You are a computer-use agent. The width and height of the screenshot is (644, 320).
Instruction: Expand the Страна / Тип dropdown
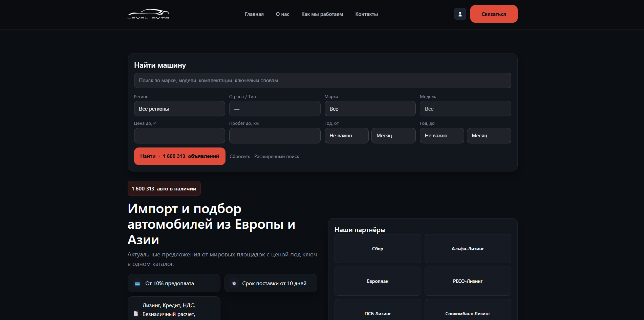[275, 109]
